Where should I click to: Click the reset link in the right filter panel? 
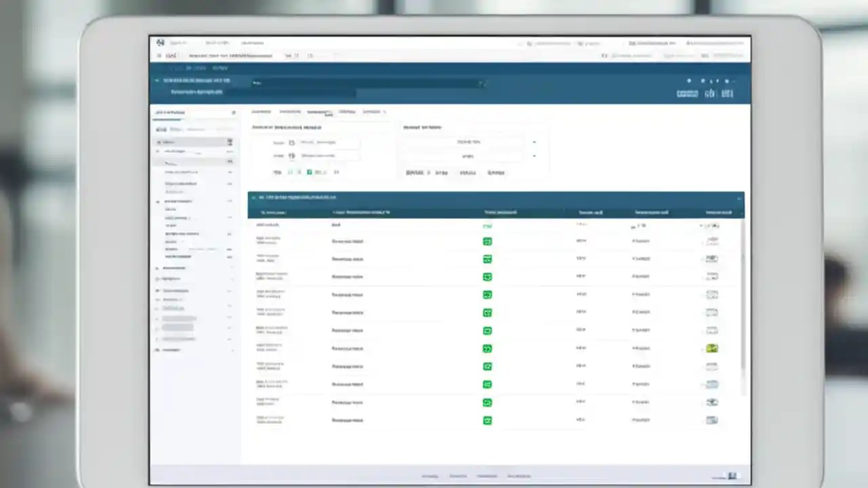[494, 173]
